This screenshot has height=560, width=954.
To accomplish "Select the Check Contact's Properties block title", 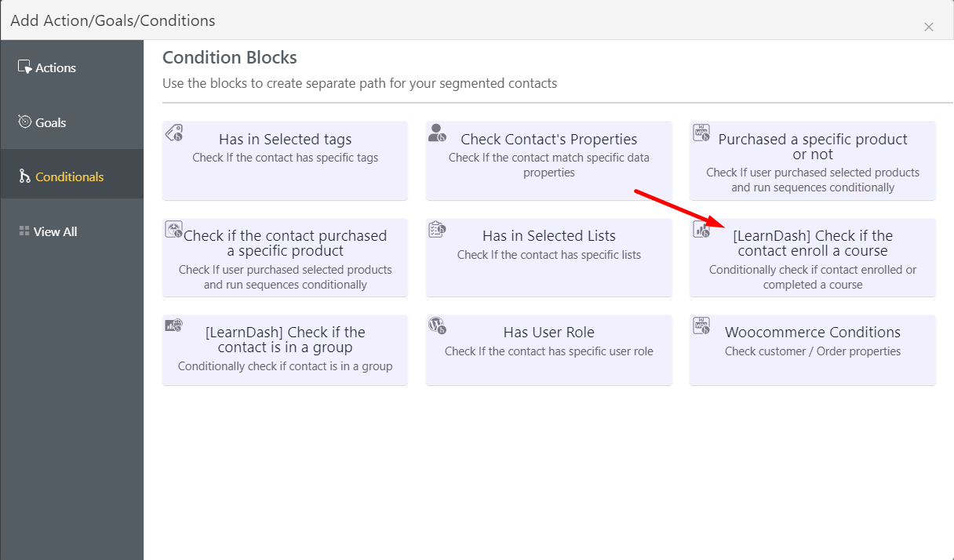I will [x=548, y=140].
